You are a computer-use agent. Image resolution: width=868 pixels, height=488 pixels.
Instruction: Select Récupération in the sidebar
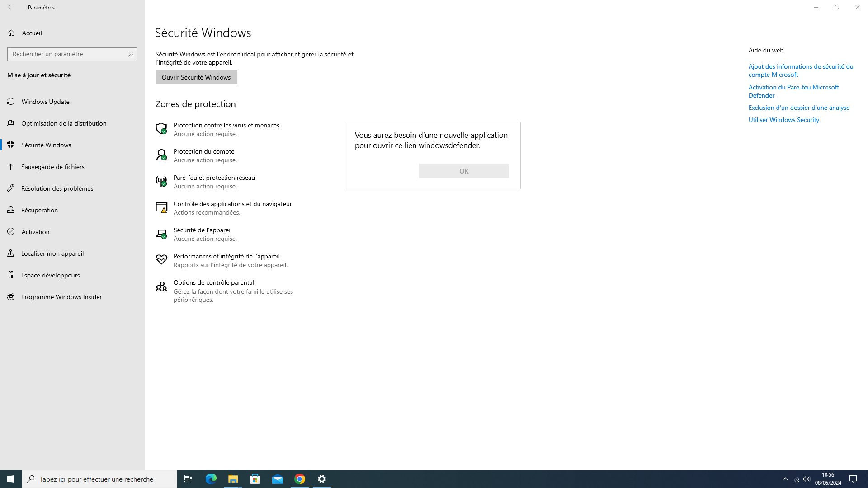coord(72,210)
